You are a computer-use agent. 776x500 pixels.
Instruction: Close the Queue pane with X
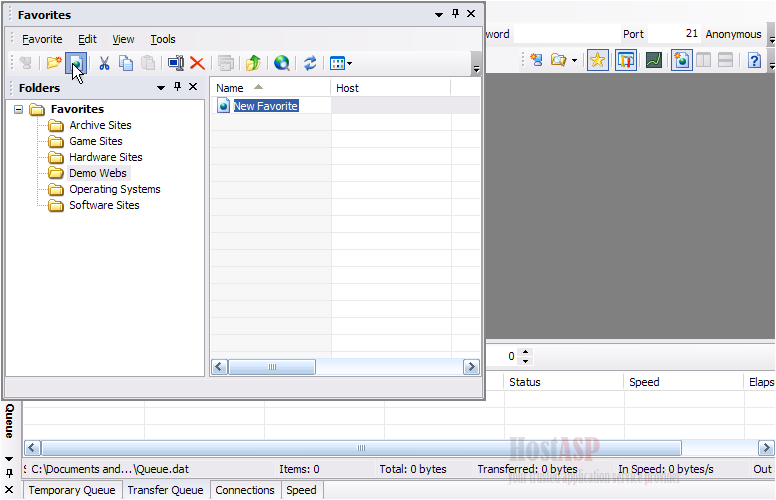pyautogui.click(x=9, y=490)
